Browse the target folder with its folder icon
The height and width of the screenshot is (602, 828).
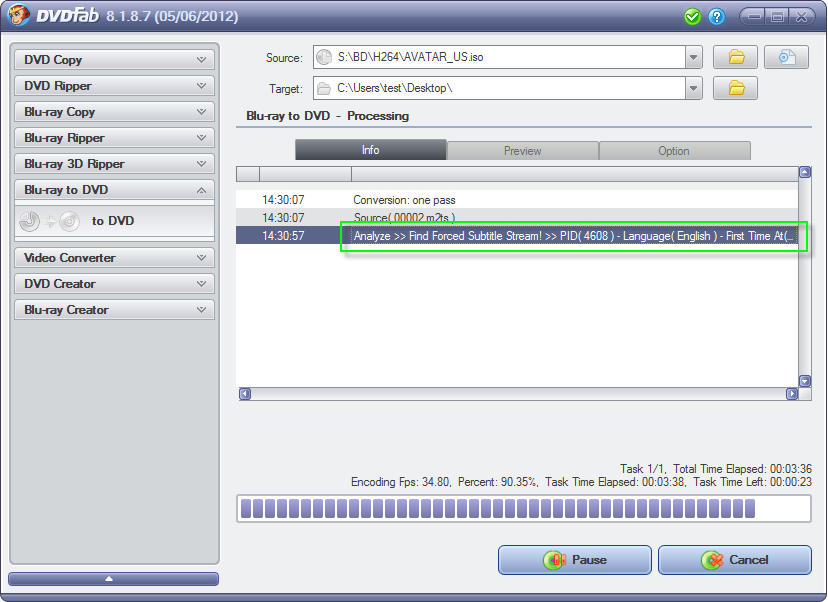[736, 88]
